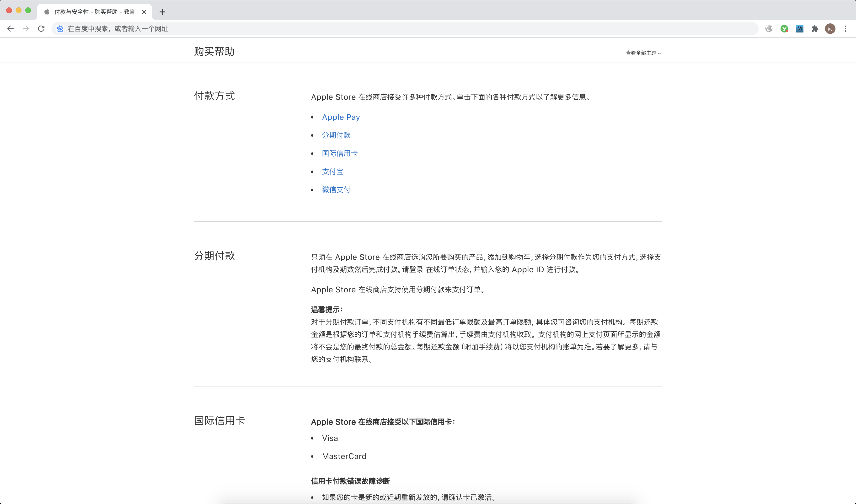Click the browser back arrow
Viewport: 856px width, 504px height.
coord(11,29)
